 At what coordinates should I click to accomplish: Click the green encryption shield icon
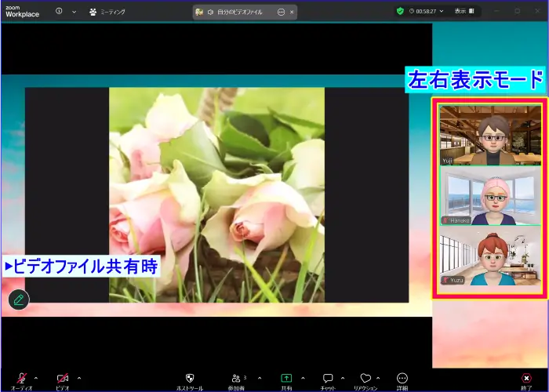400,12
